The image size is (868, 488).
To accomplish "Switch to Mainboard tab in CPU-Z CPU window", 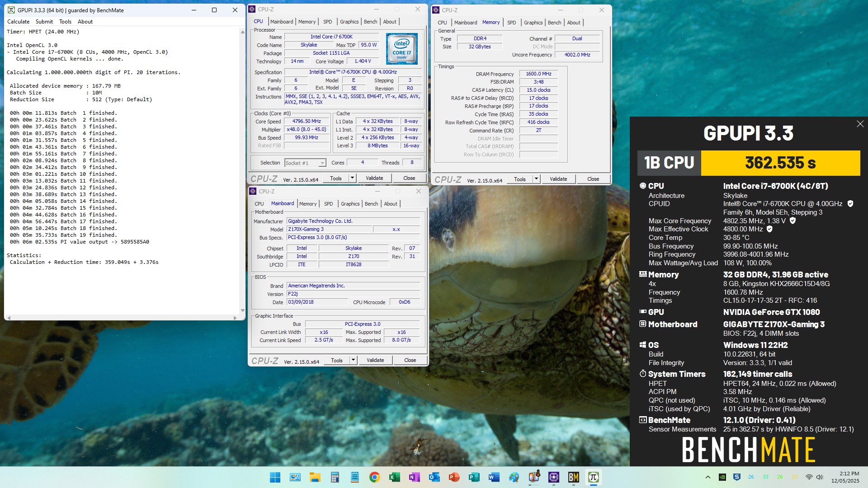I will [282, 22].
